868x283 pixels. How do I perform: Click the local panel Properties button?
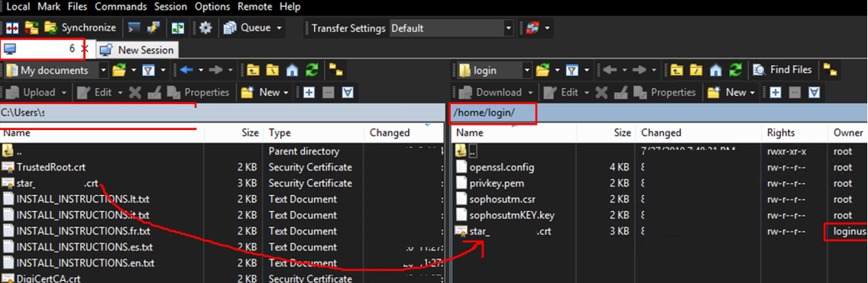[x=199, y=92]
